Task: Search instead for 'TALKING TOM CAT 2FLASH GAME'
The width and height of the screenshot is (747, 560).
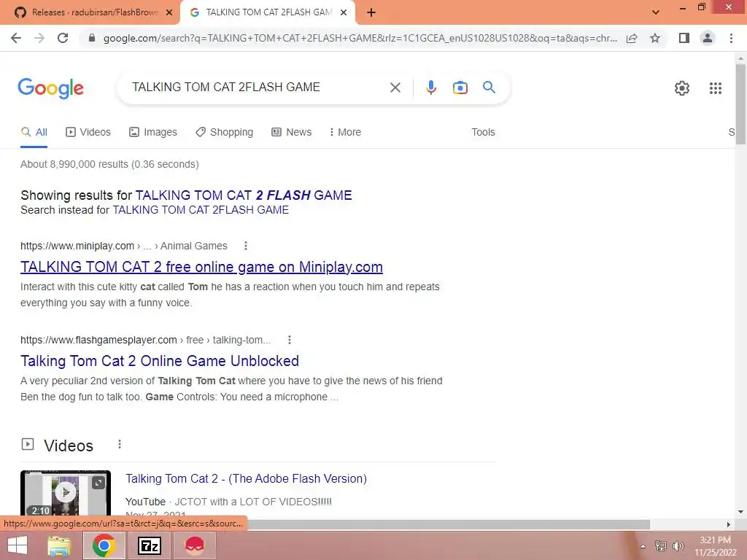Action: tap(201, 210)
